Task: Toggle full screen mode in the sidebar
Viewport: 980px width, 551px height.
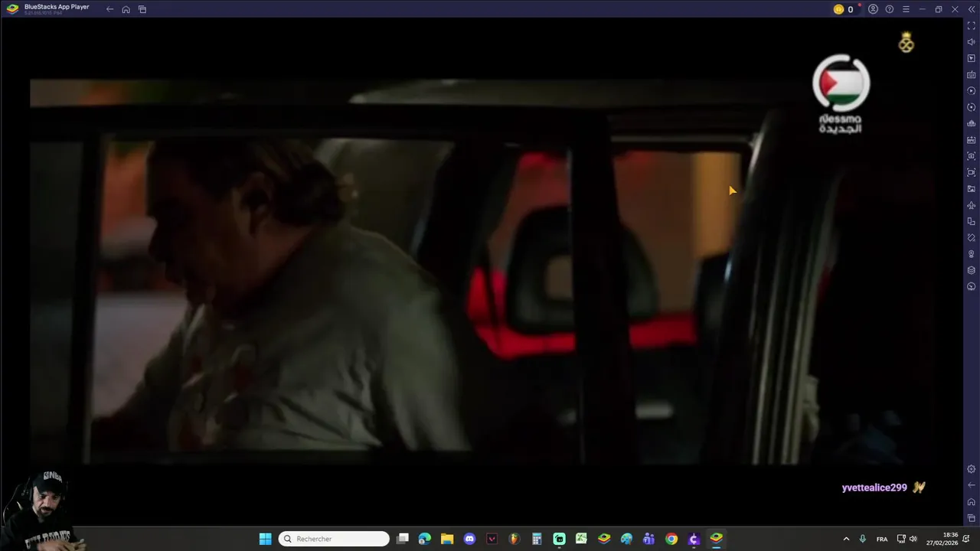Action: pos(972,26)
